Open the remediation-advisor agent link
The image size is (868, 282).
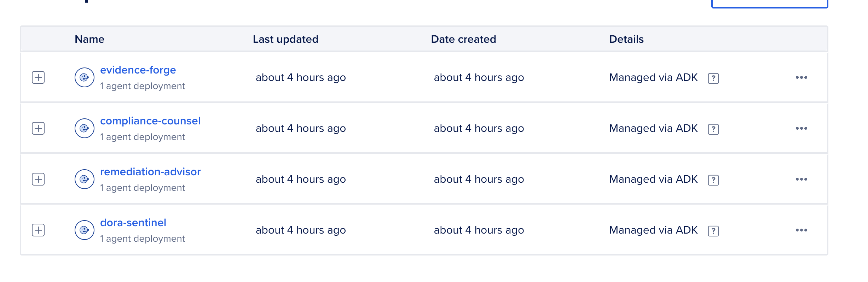pyautogui.click(x=150, y=172)
